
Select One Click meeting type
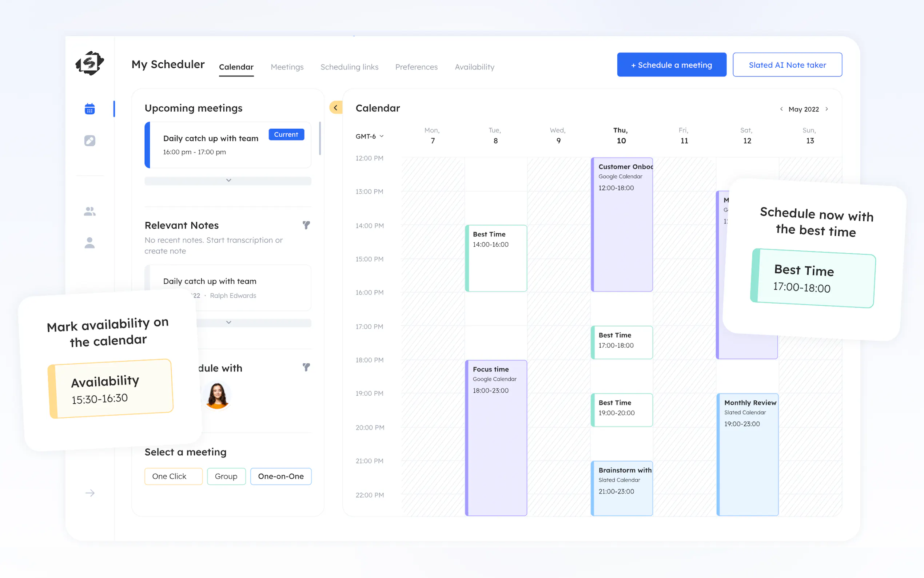tap(173, 476)
